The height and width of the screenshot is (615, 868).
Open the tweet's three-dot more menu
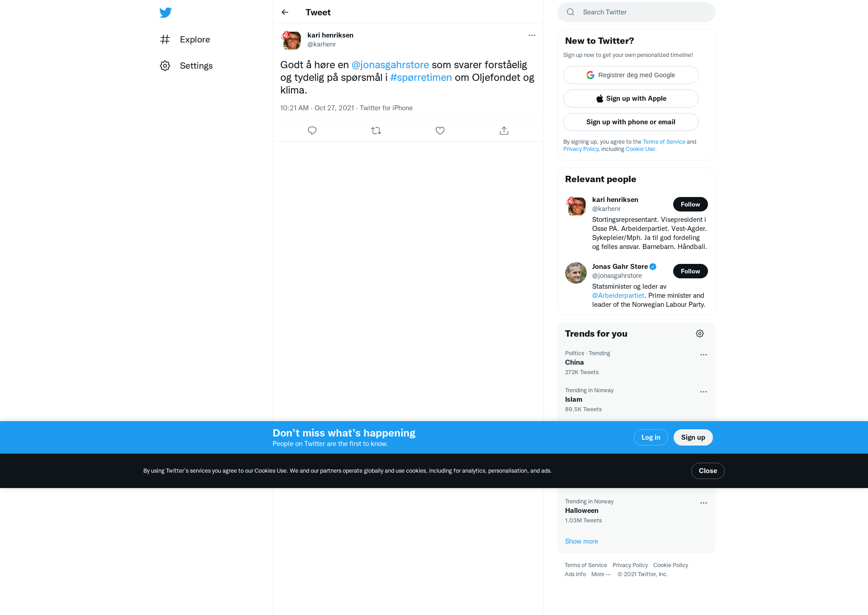[532, 35]
